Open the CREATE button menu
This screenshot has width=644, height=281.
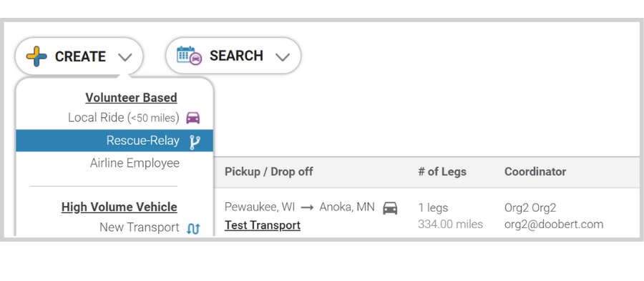79,56
